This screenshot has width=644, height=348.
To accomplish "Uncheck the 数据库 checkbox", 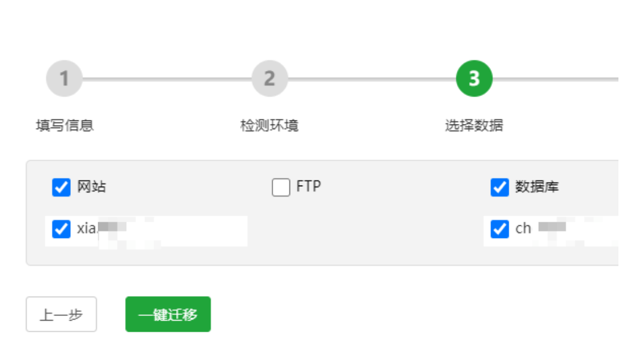I will [499, 187].
